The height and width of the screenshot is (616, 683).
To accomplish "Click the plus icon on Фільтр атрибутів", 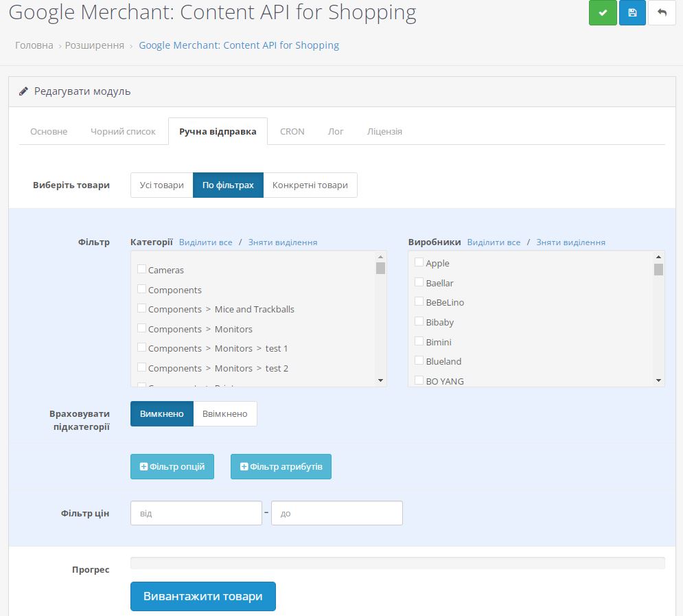I will [244, 466].
